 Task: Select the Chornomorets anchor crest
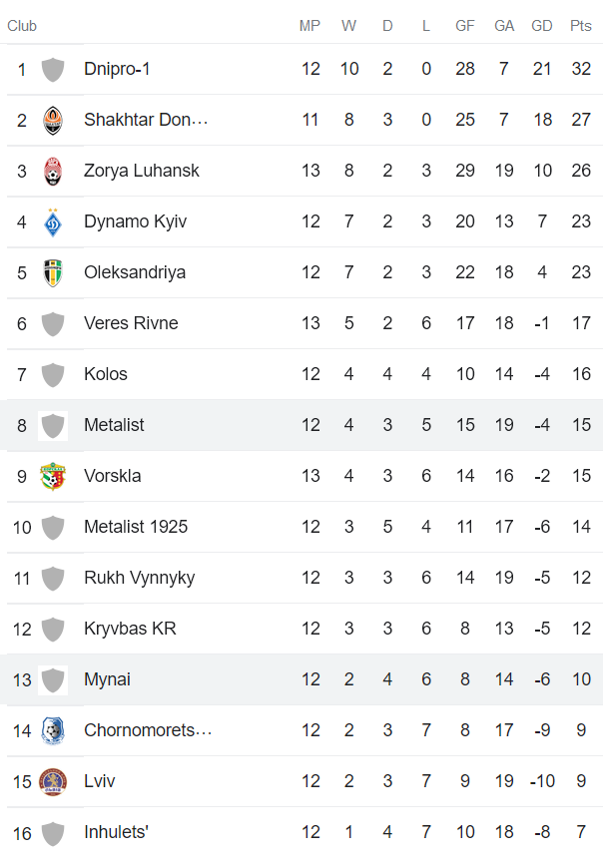click(x=52, y=730)
